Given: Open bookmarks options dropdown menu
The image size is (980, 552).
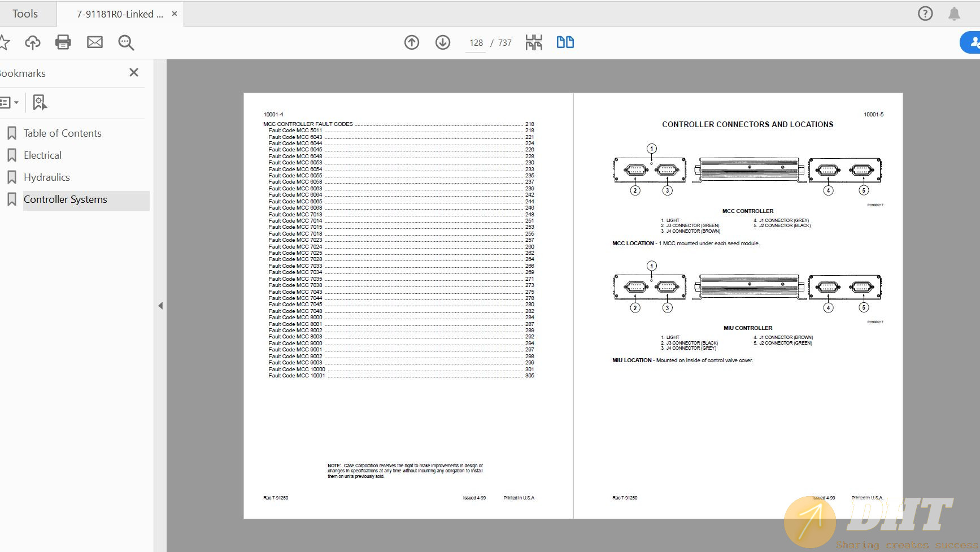Looking at the screenshot, I should [x=10, y=102].
